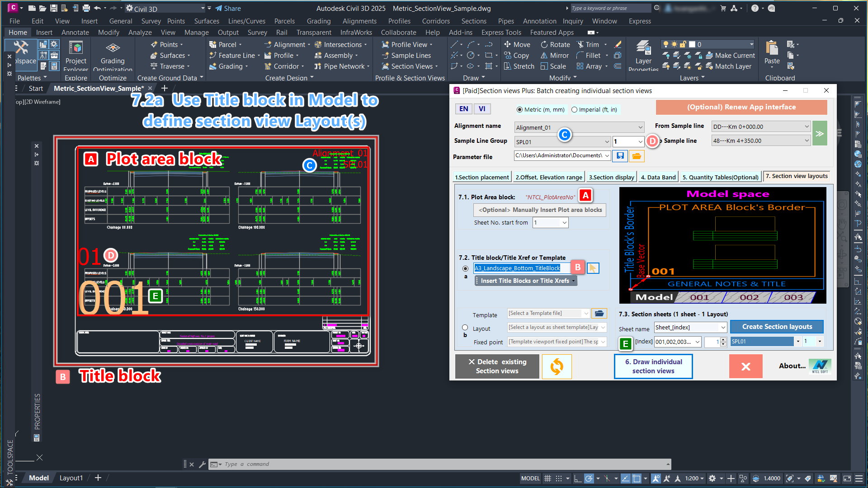Click the green double-arrow next sample line button
868x488 pixels.
pos(820,133)
